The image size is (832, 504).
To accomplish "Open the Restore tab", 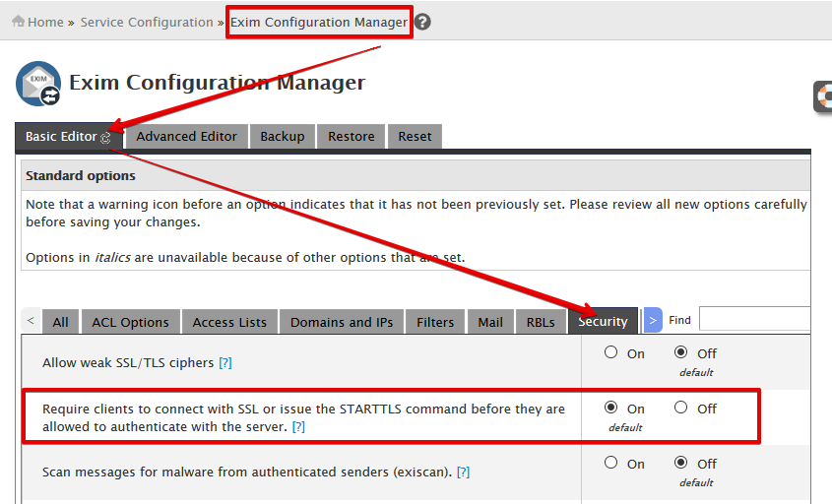I will pos(352,137).
